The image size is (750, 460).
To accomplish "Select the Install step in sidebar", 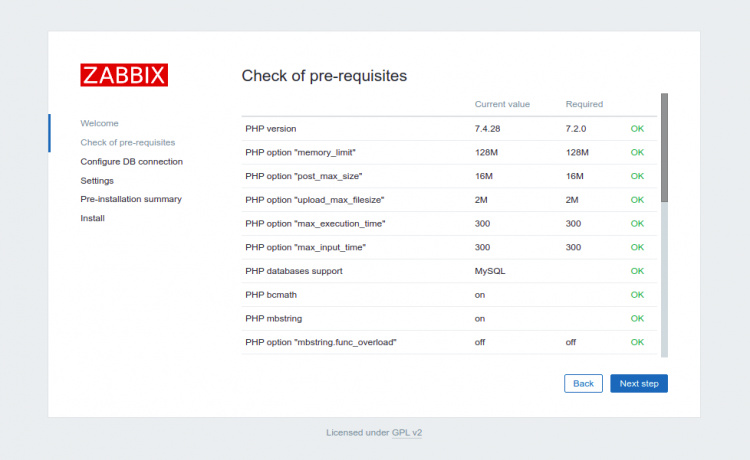I will coord(92,218).
